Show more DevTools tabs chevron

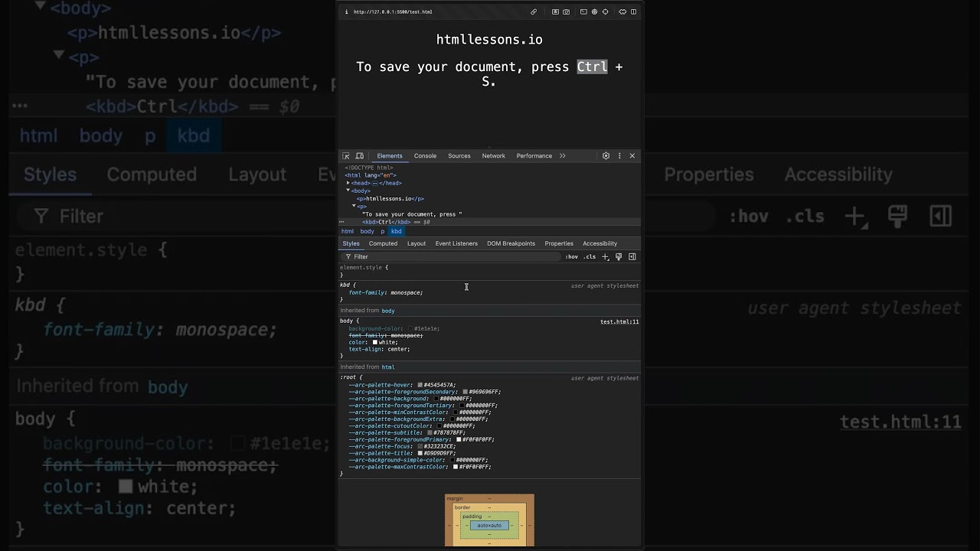point(563,156)
